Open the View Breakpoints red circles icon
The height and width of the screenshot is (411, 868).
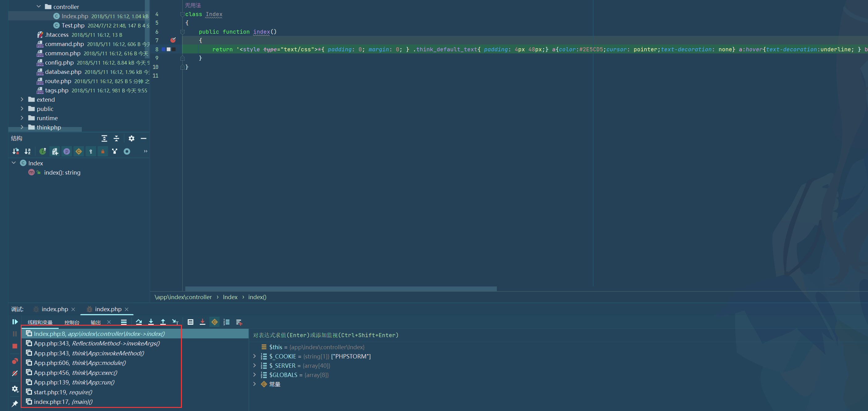point(15,361)
